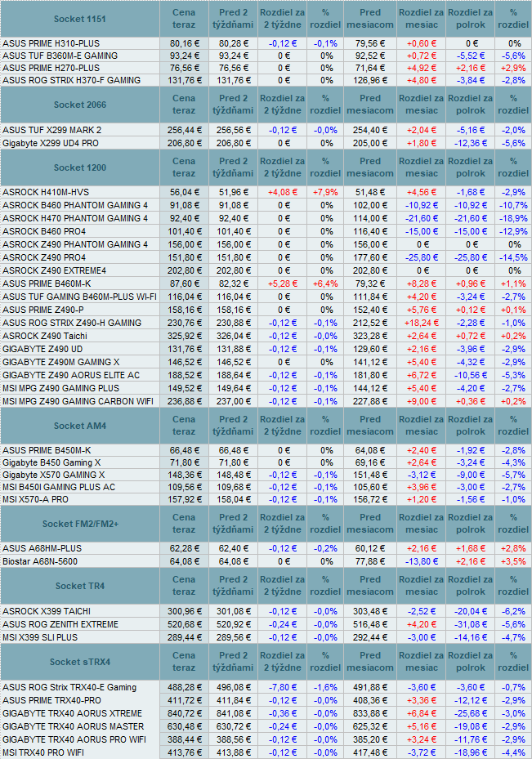The height and width of the screenshot is (759, 532).
Task: Click ASROCK H470 PHANTOM GAMING 4 name
Action: coord(75,218)
